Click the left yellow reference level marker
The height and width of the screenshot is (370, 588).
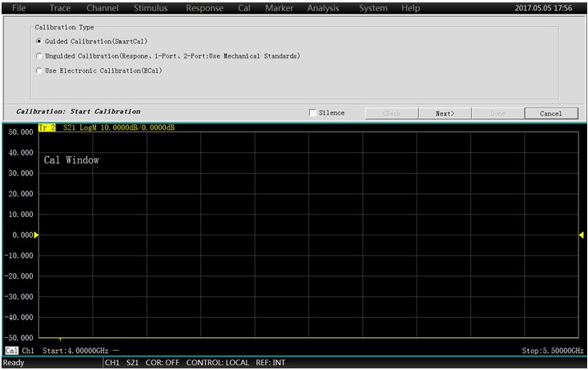click(x=36, y=235)
